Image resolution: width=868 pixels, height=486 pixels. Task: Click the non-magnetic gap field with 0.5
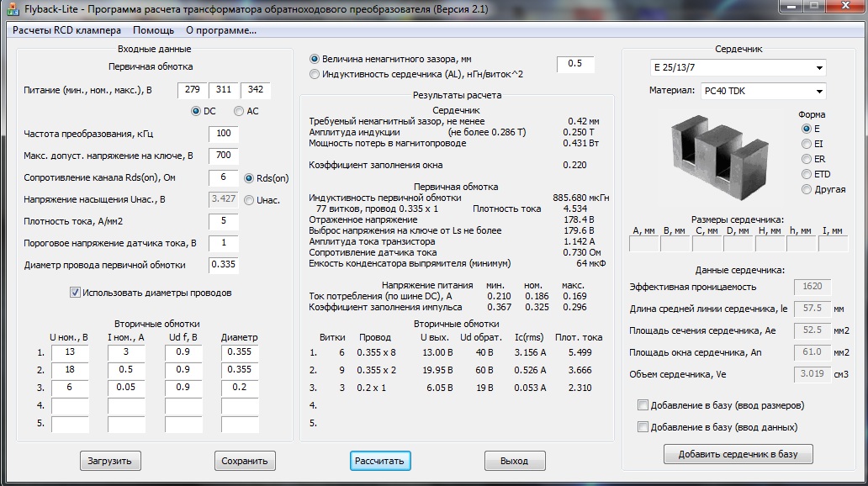(575, 64)
